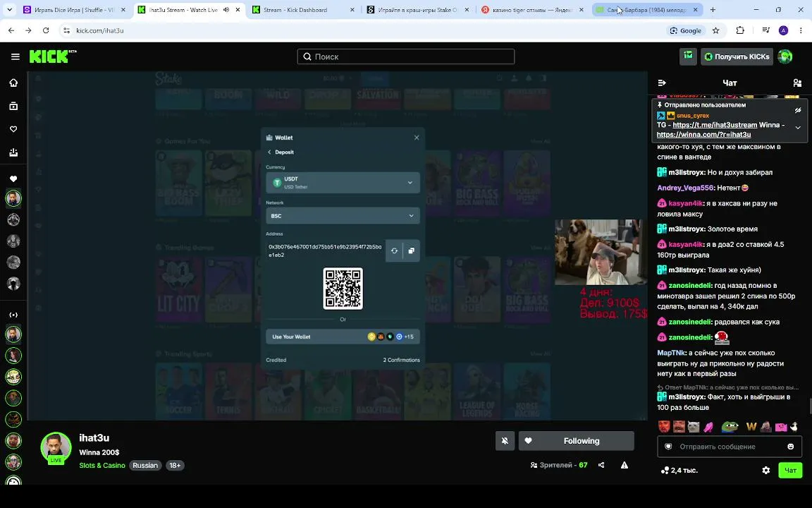Screen dimensions: 812x508
Task: Mute audio on the ihat3u Stream tab
Action: coord(226,10)
